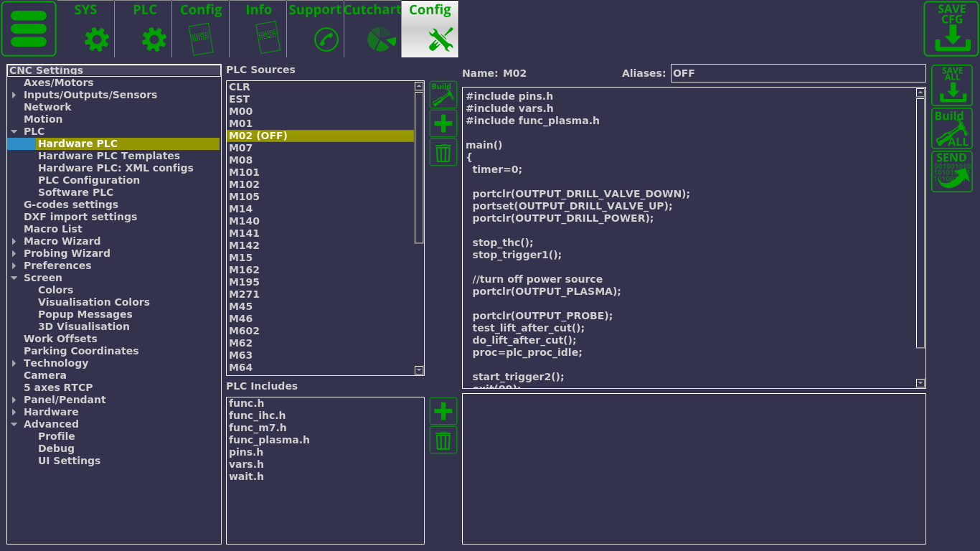Select M07 in PLC Sources list
980x551 pixels.
241,148
